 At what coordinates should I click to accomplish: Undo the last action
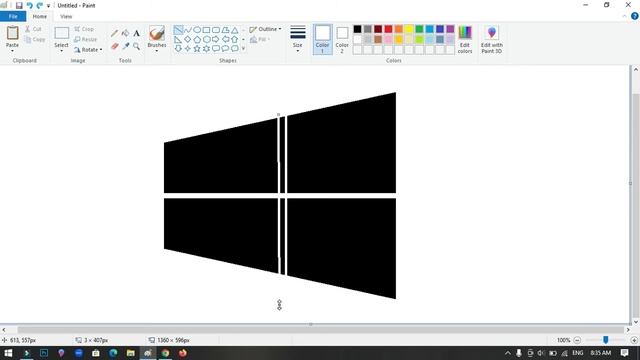pyautogui.click(x=29, y=5)
